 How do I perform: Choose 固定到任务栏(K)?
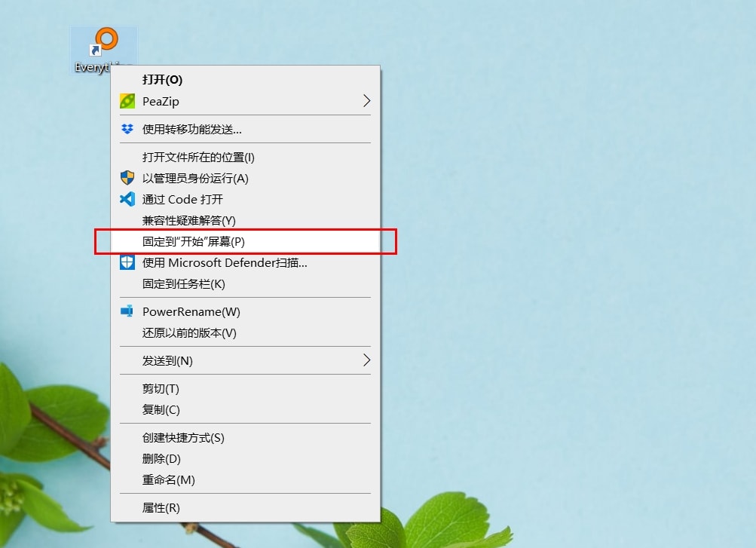pos(246,284)
